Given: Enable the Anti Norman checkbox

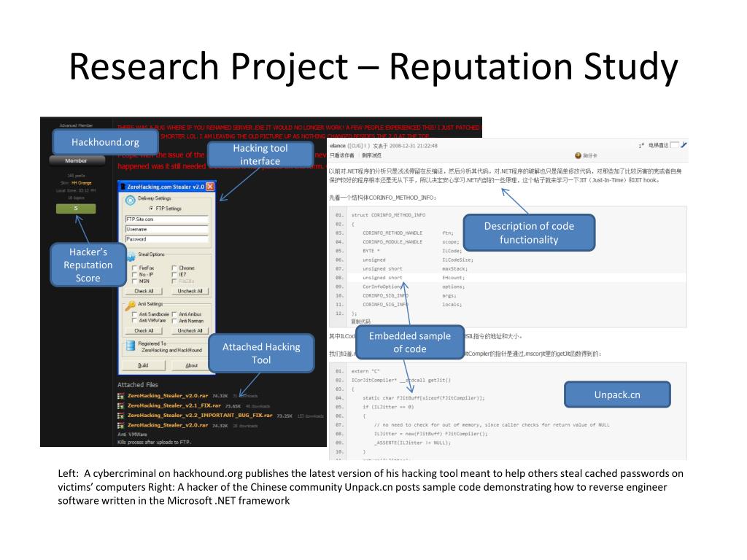Looking at the screenshot, I should [174, 321].
